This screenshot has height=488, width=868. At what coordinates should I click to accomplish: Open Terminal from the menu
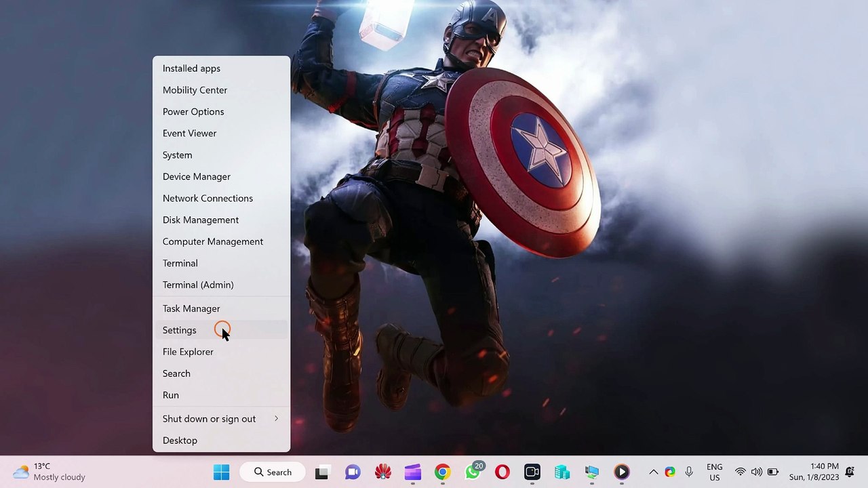(221, 264)
